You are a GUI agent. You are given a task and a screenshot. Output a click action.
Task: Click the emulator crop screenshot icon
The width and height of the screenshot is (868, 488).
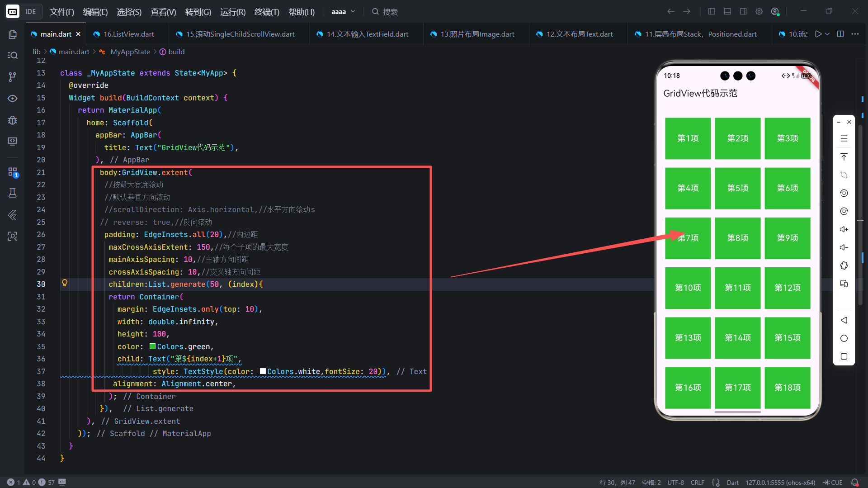tap(844, 175)
